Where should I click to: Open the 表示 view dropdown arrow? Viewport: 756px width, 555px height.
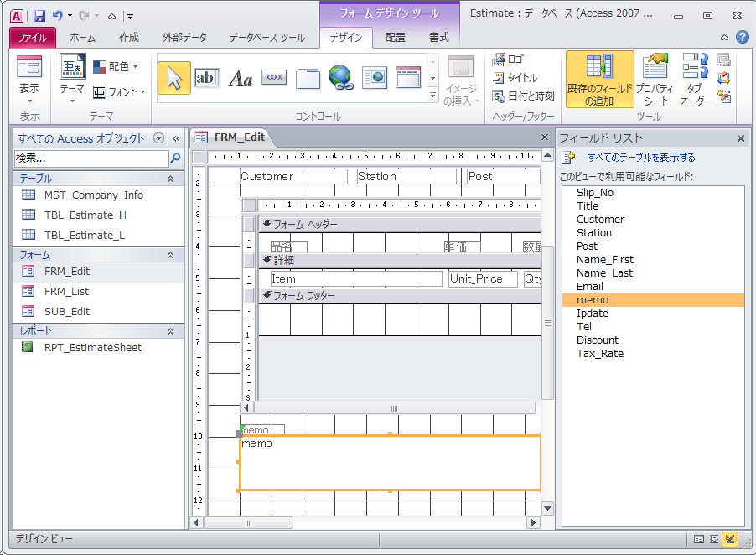point(29,101)
